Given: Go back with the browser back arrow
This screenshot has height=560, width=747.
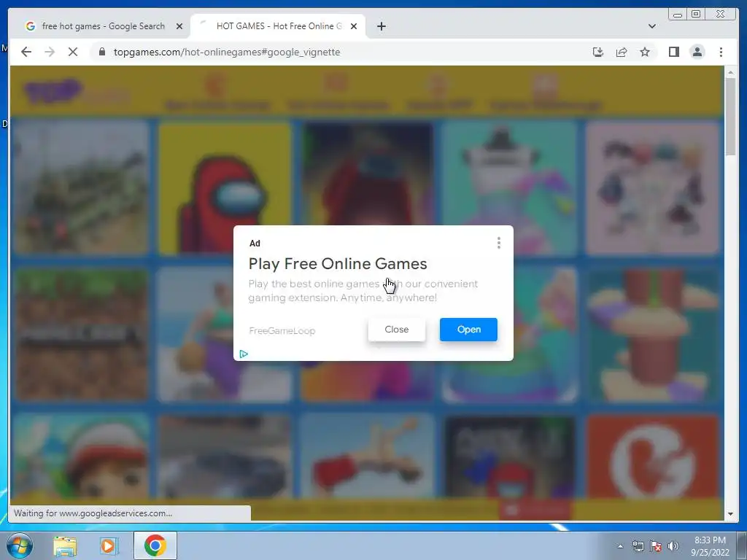Looking at the screenshot, I should coord(26,52).
